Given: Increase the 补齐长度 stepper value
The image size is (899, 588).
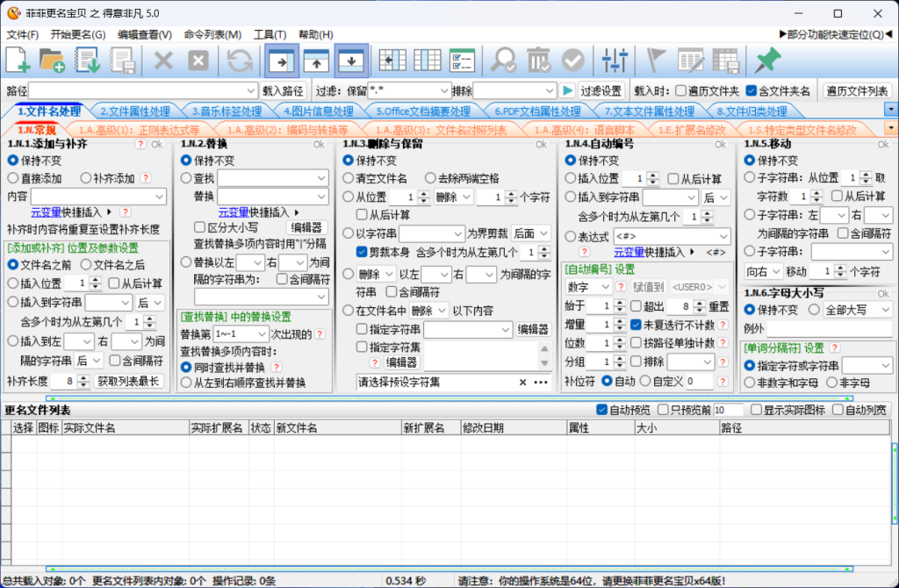Looking at the screenshot, I should 83,377.
